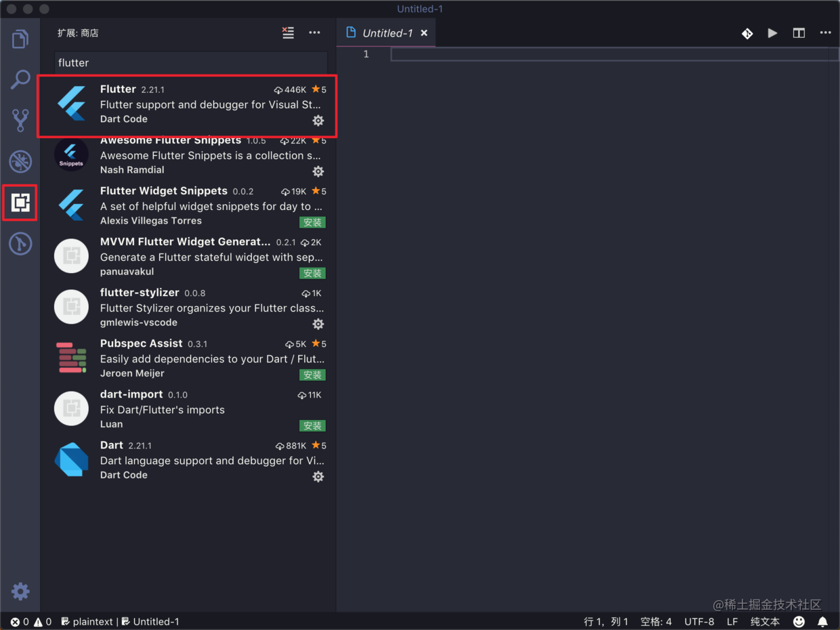Open editor more actions ellipsis menu

pos(825,33)
